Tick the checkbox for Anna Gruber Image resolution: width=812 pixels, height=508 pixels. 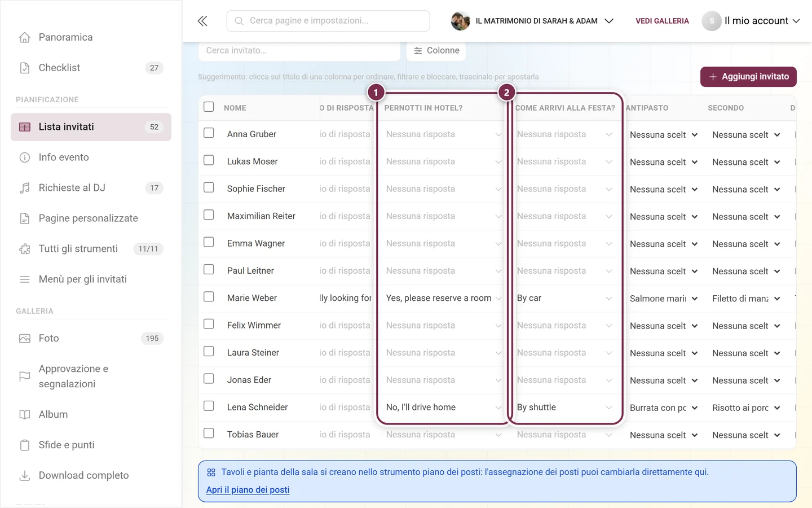(209, 133)
